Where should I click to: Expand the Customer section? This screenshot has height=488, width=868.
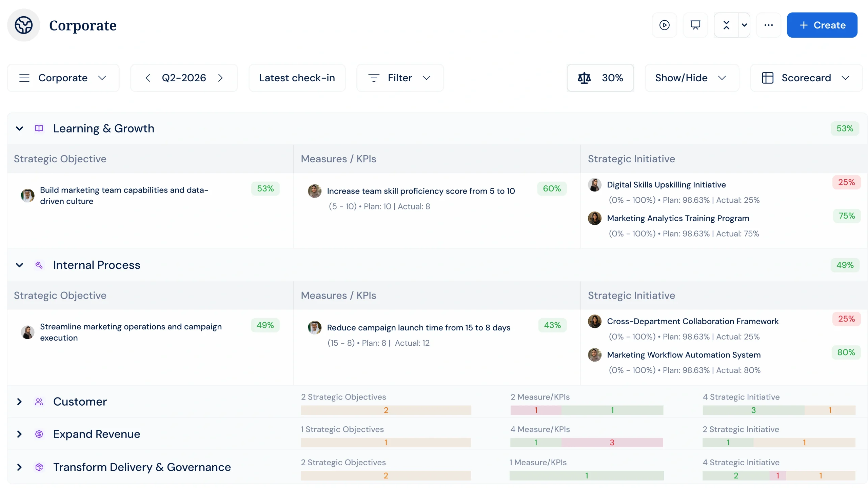pos(19,402)
